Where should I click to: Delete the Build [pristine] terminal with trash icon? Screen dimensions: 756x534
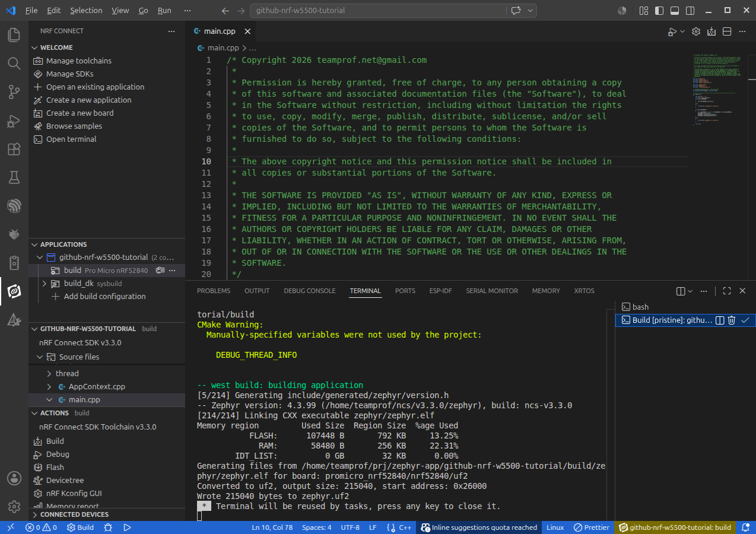(x=732, y=320)
